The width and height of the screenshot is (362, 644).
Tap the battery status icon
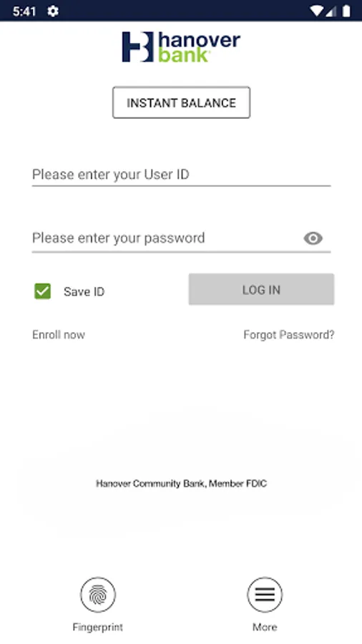point(346,11)
